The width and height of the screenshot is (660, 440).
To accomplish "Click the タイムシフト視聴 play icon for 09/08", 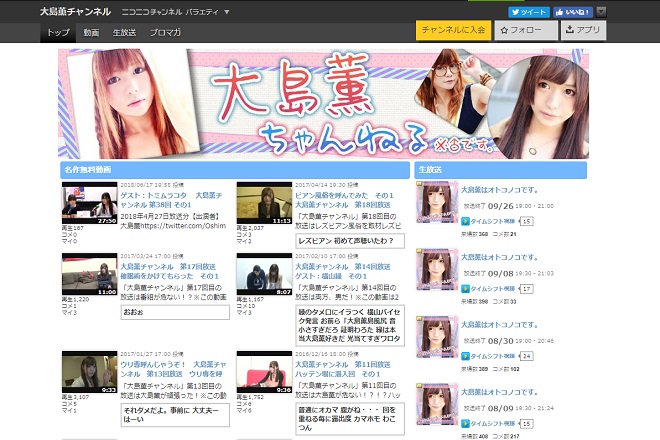I will [466, 288].
